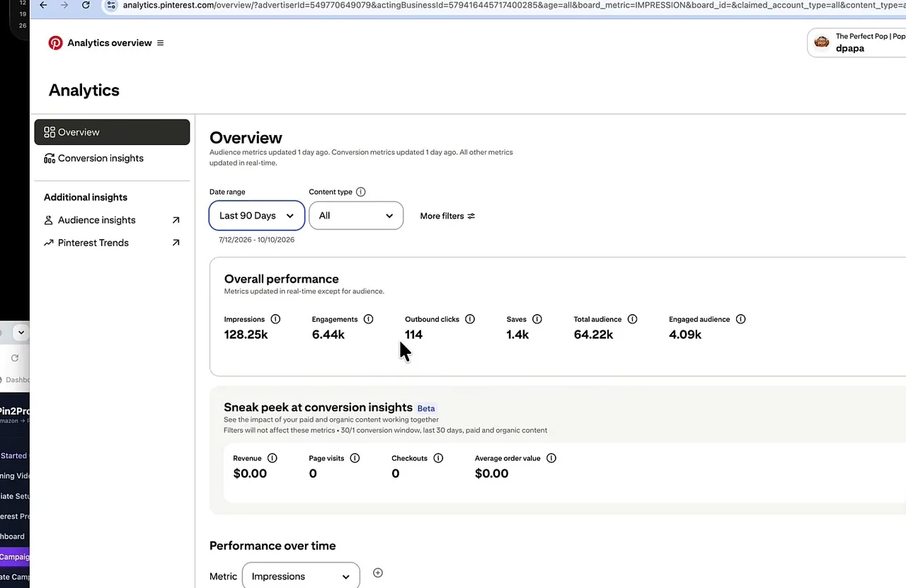Open the dropdown arrow in the background window tab bar
Viewport: 906px width, 588px height.
(21, 333)
